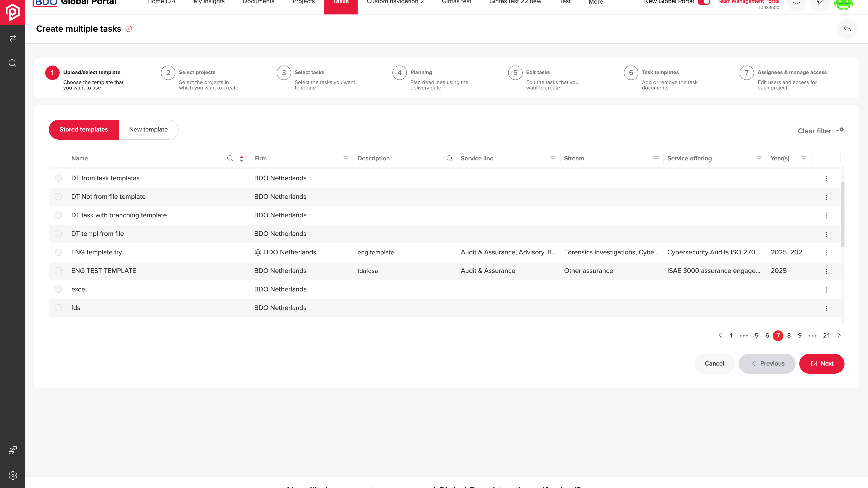Open Stream column filter
The image size is (868, 488).
[656, 158]
